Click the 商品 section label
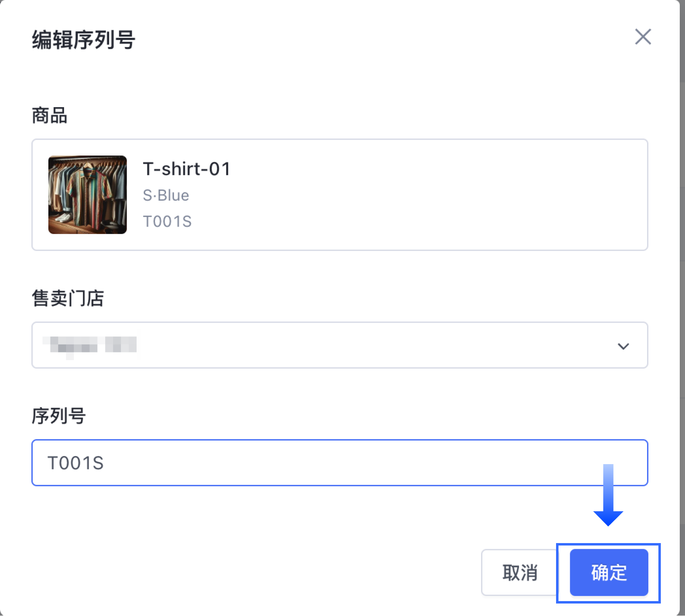This screenshot has height=616, width=685. 49,116
